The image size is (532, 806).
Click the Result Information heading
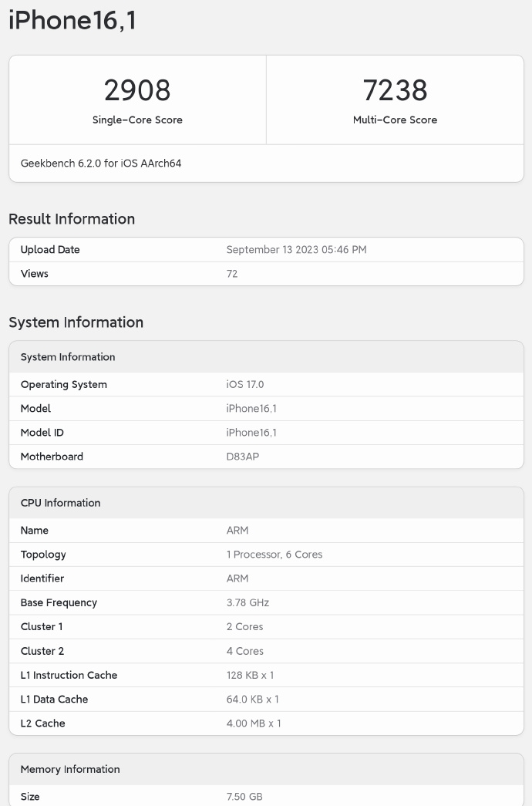tap(72, 219)
